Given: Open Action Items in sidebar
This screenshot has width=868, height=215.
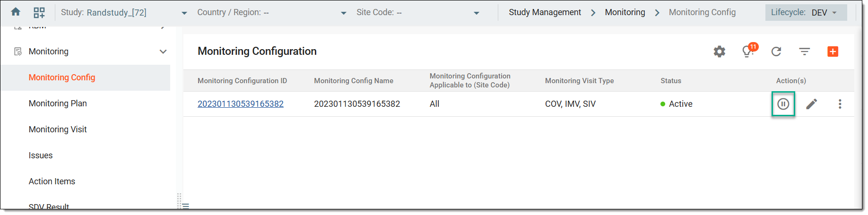Looking at the screenshot, I should point(52,181).
